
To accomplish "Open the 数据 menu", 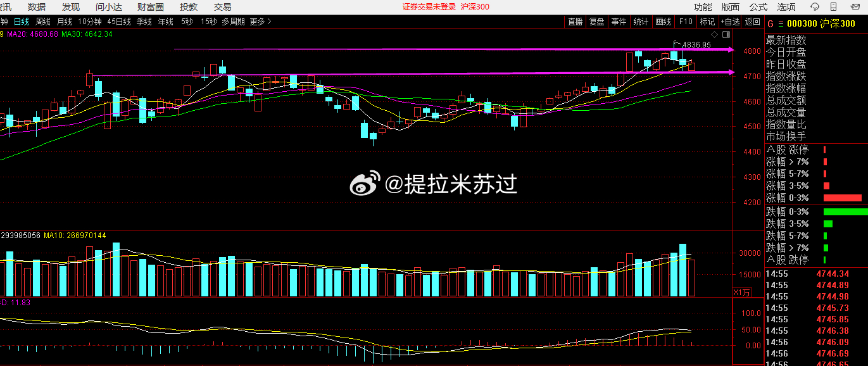I will coord(37,6).
